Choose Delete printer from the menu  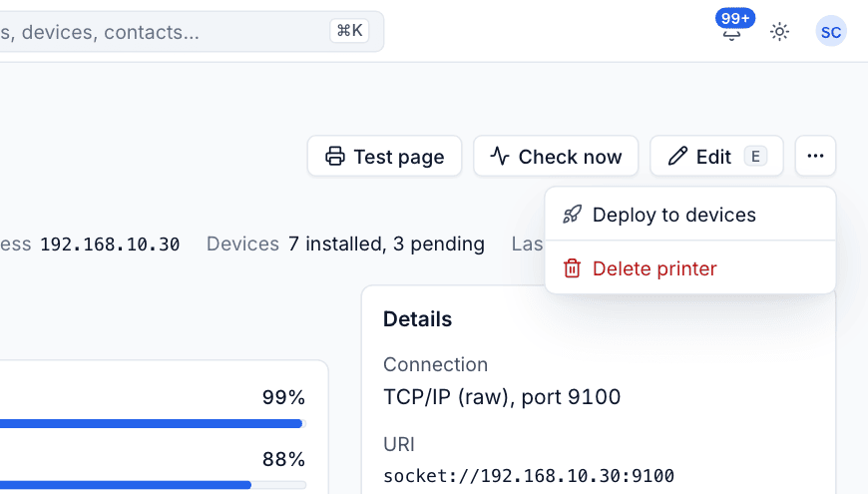tap(689, 268)
